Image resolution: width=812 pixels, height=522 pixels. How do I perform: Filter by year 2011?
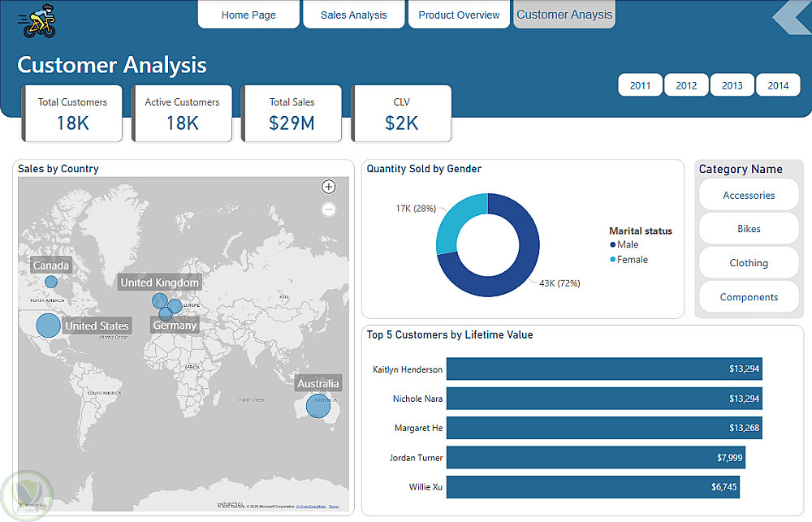click(x=640, y=85)
